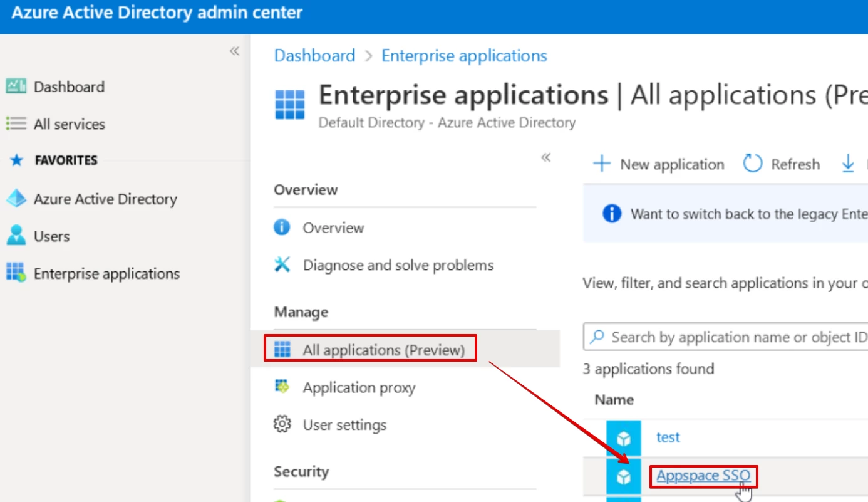
Task: Click the magnifier icon in search box
Action: [598, 337]
